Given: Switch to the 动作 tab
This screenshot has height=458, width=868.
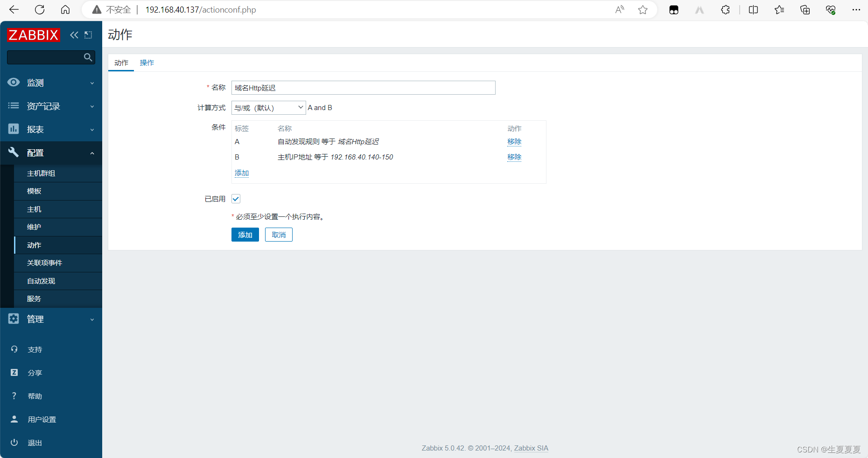Looking at the screenshot, I should [x=121, y=63].
